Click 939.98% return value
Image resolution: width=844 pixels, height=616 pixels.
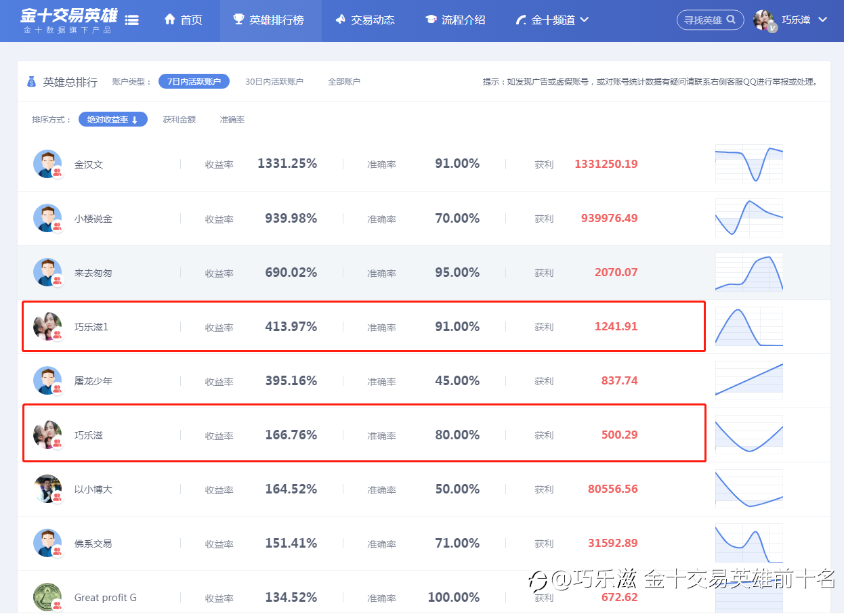pos(291,218)
